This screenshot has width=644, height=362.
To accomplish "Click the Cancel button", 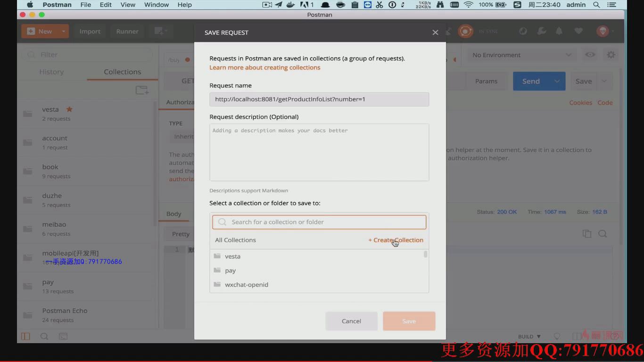I will click(x=351, y=321).
